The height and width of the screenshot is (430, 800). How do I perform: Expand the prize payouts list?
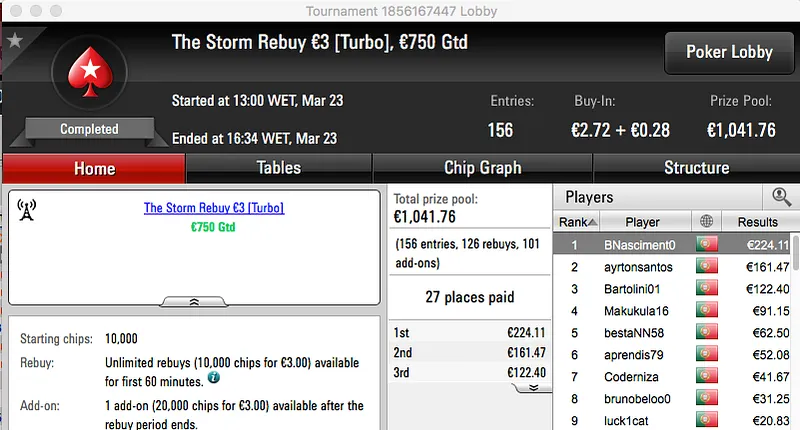534,386
